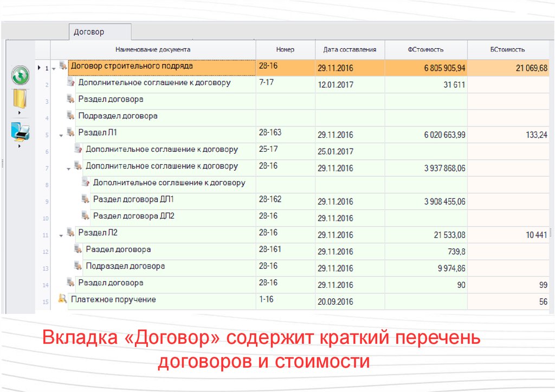Click icon of Раздел договора in row 14
The height and width of the screenshot is (392, 555).
pyautogui.click(x=70, y=282)
